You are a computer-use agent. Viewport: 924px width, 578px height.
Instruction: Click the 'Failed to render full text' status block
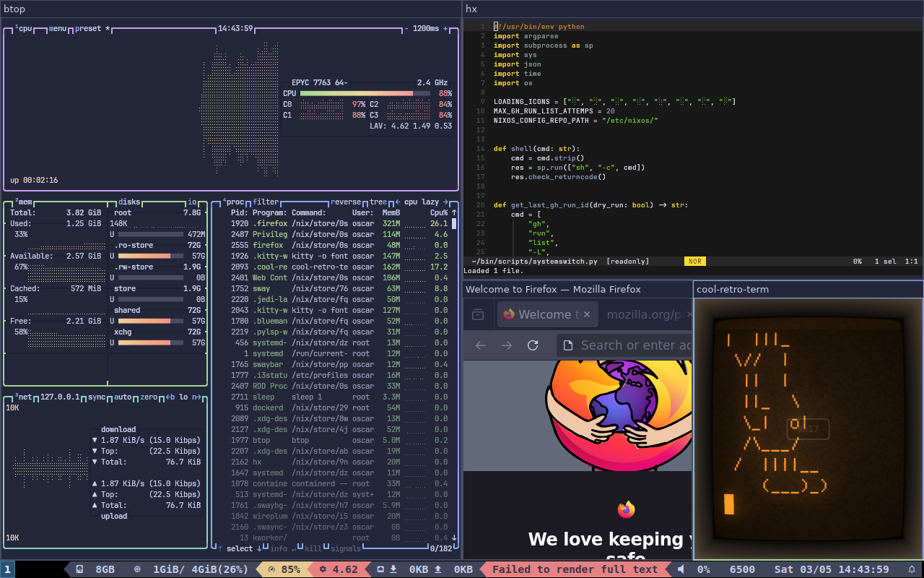pos(575,569)
